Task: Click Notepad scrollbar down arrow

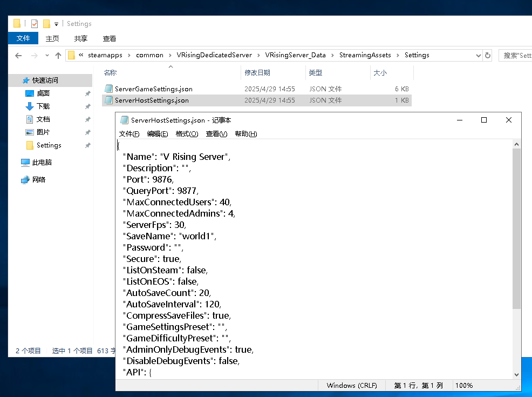Action: [516, 375]
